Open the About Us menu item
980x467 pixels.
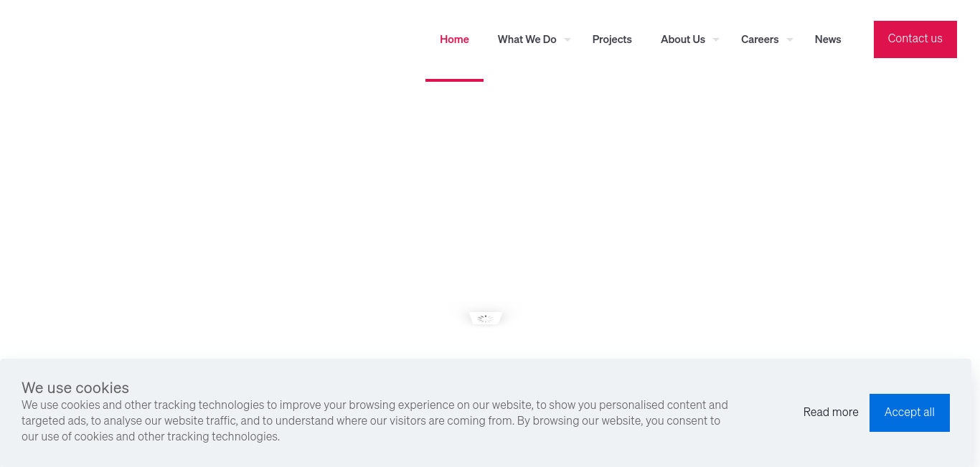coord(682,39)
